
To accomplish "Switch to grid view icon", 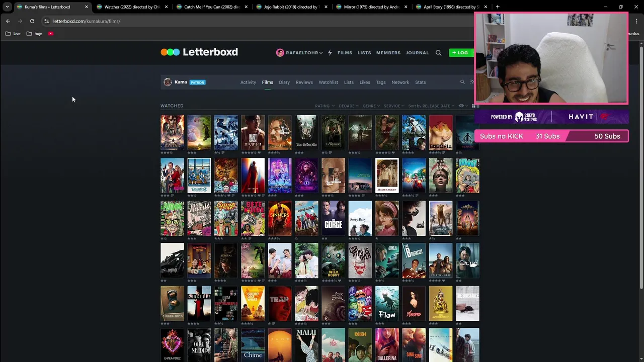I will [473, 106].
